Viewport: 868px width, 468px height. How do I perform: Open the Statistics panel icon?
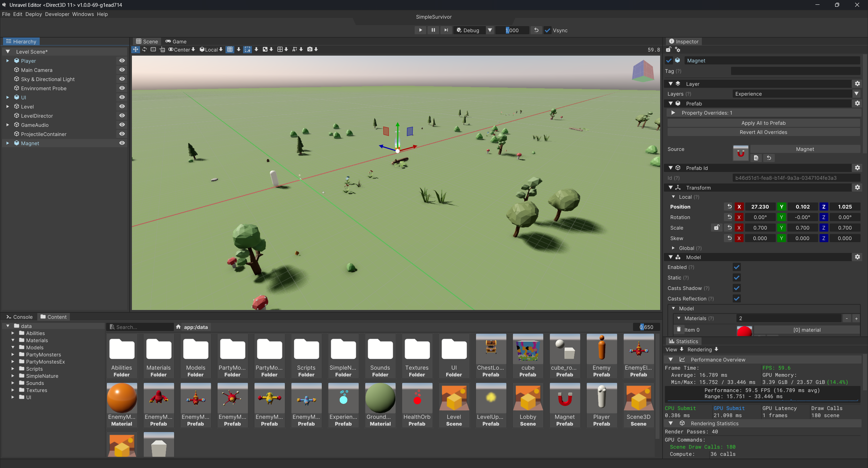pos(673,341)
